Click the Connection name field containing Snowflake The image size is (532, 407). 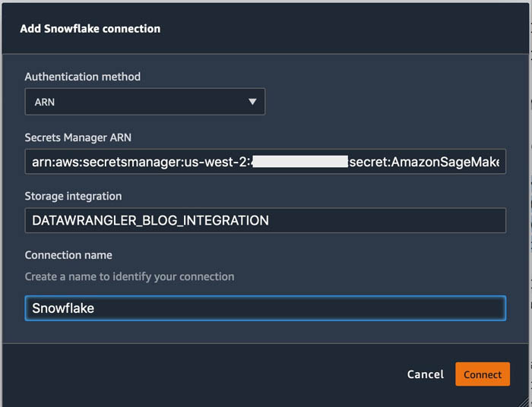point(265,308)
